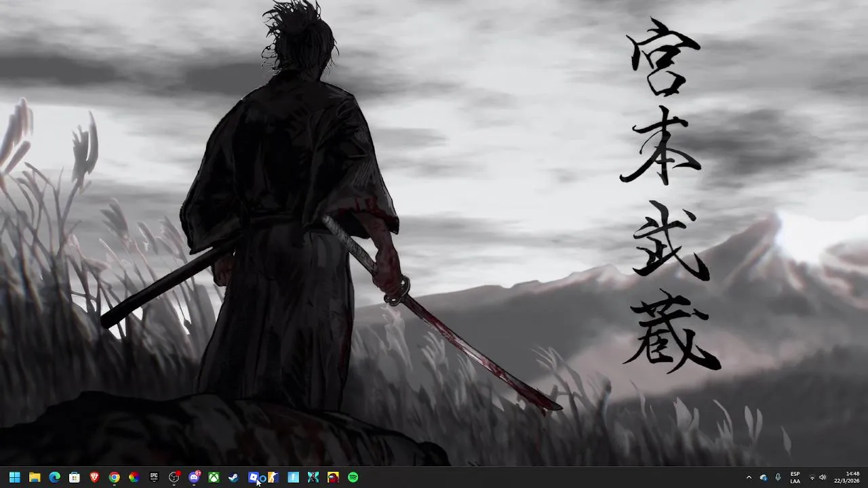This screenshot has width=868, height=488.
Task: Open Steam from the taskbar
Action: pos(233,477)
